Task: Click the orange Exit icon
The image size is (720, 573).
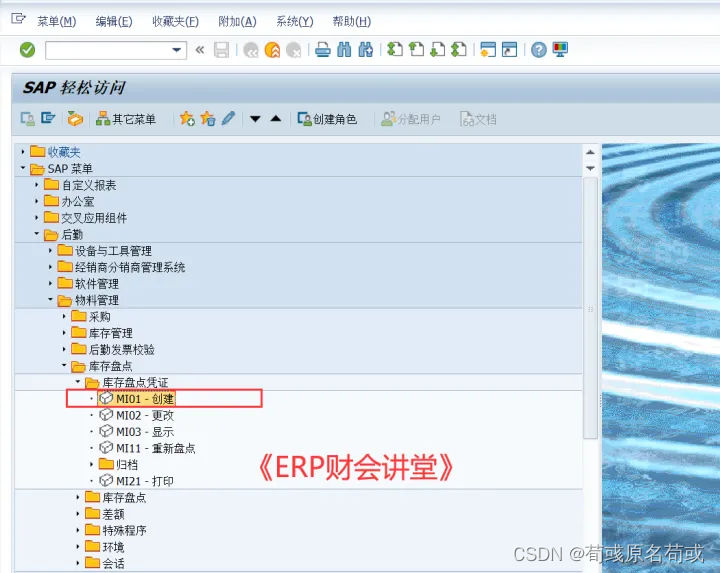Action: tap(272, 50)
